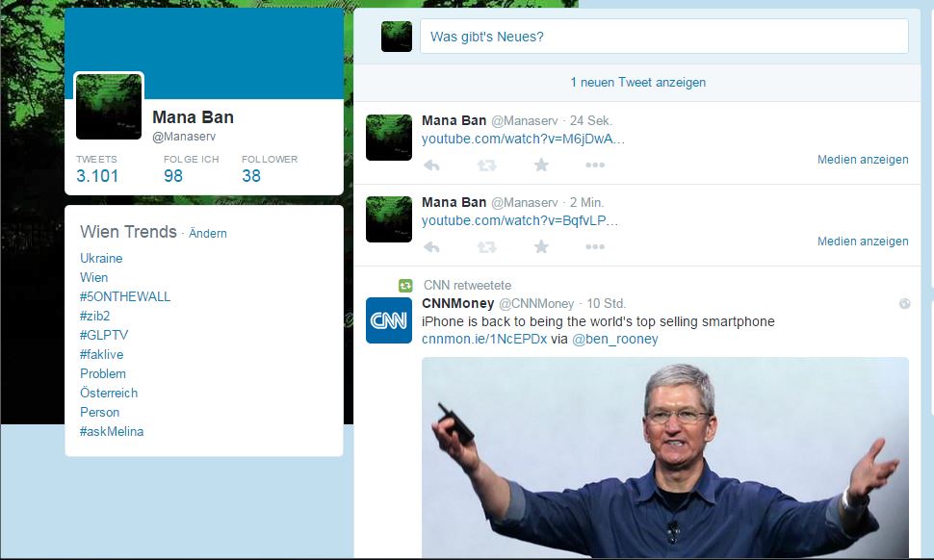The height and width of the screenshot is (560, 934).
Task: Open the CNNMoney account name
Action: tap(458, 303)
